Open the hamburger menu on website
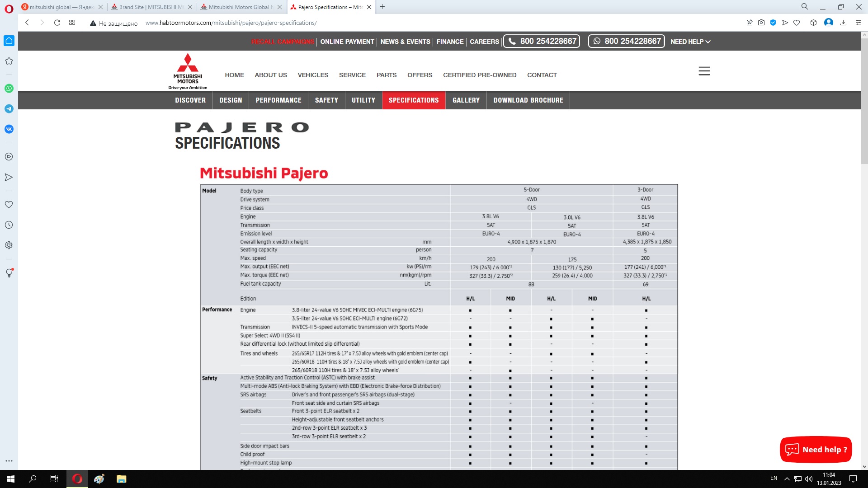The width and height of the screenshot is (868, 488). coord(704,71)
